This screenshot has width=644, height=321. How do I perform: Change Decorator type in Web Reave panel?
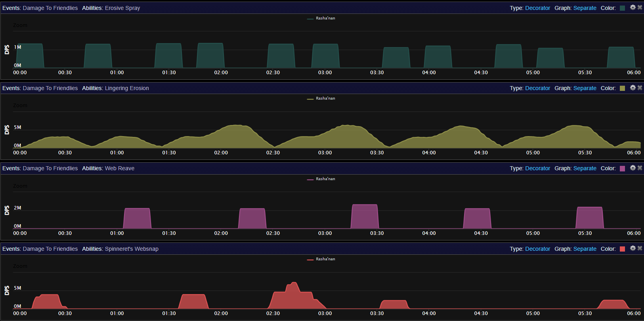tap(537, 168)
